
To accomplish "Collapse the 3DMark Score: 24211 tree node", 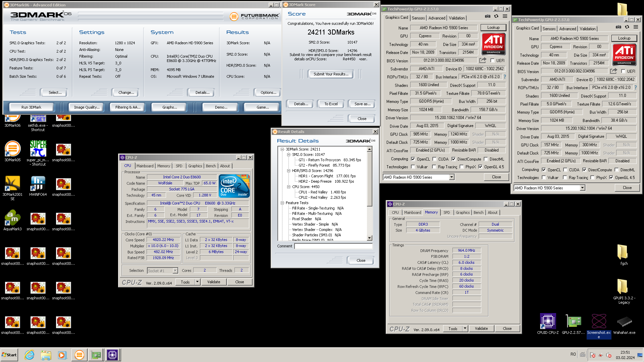I will (282, 149).
